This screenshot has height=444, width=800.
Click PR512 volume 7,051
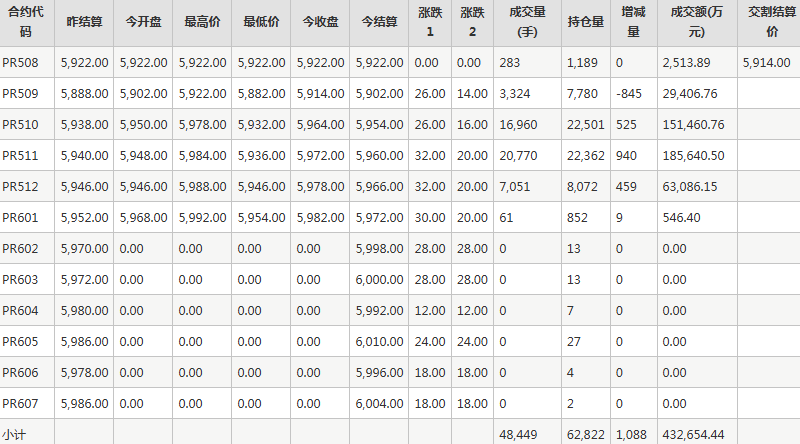tap(515, 187)
